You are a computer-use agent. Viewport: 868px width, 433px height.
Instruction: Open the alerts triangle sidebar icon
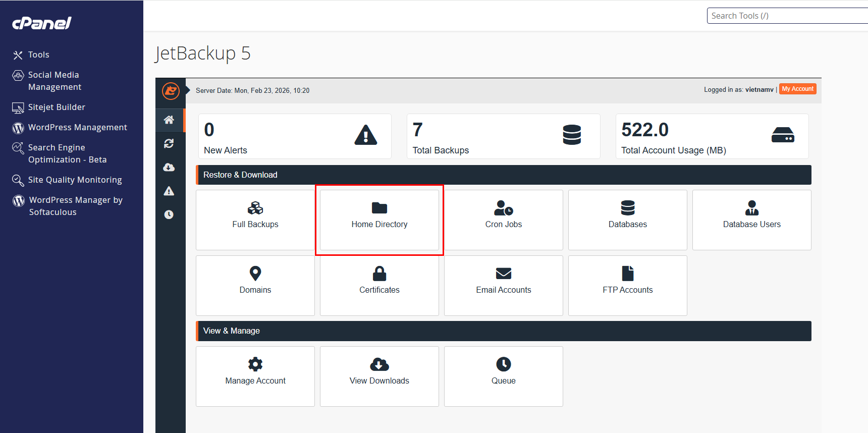(x=169, y=191)
